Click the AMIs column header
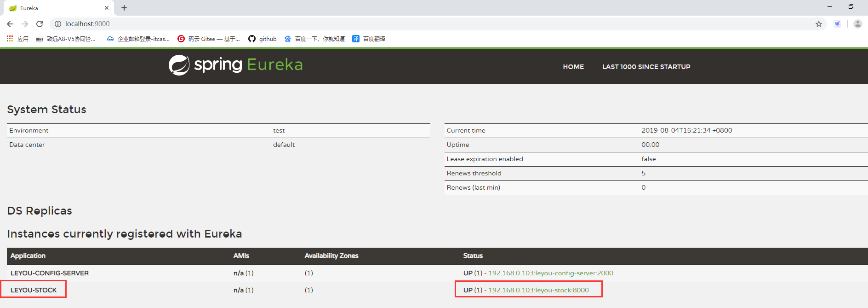The width and height of the screenshot is (868, 308). pos(241,256)
